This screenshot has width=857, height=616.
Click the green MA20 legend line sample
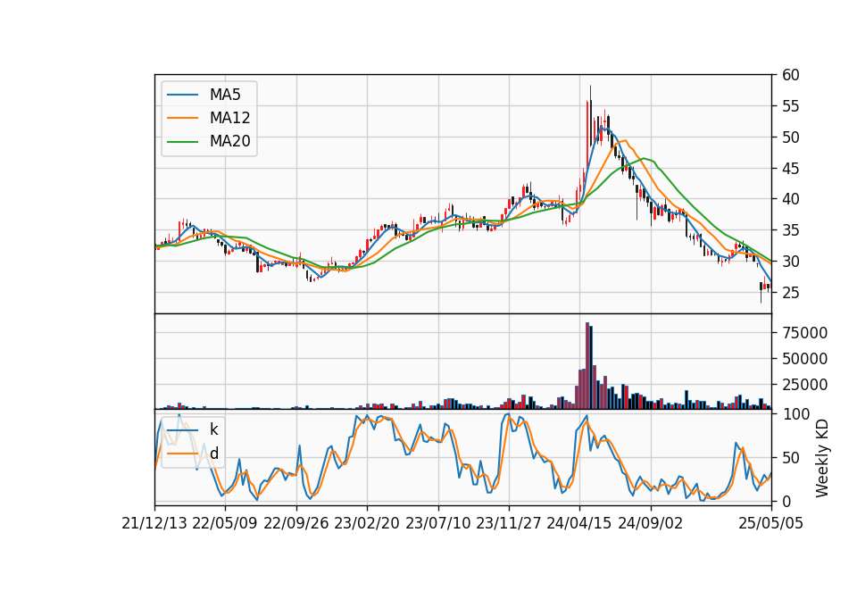(x=182, y=142)
